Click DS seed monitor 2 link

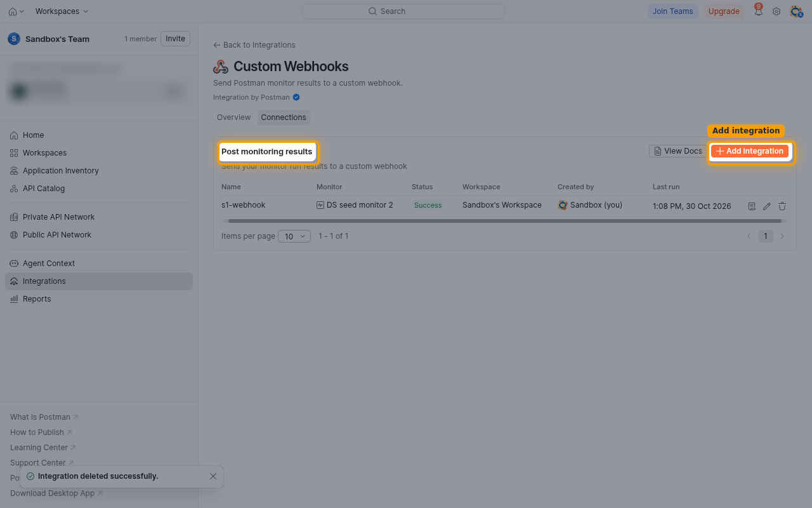[355, 205]
